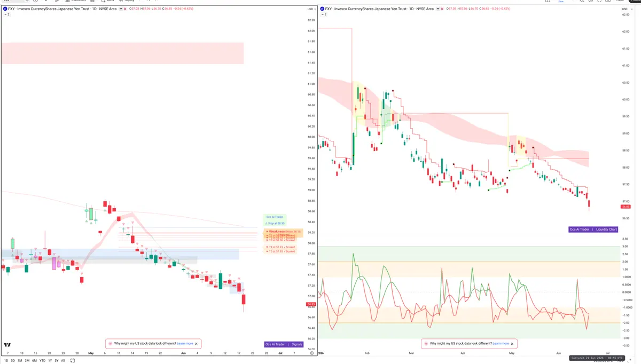Image resolution: width=641 pixels, height=364 pixels.
Task: Click the May label on left time axis
Action: point(91,353)
